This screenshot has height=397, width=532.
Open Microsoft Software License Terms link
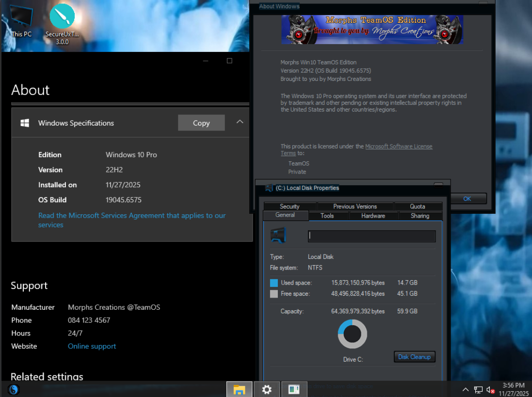[x=399, y=146]
